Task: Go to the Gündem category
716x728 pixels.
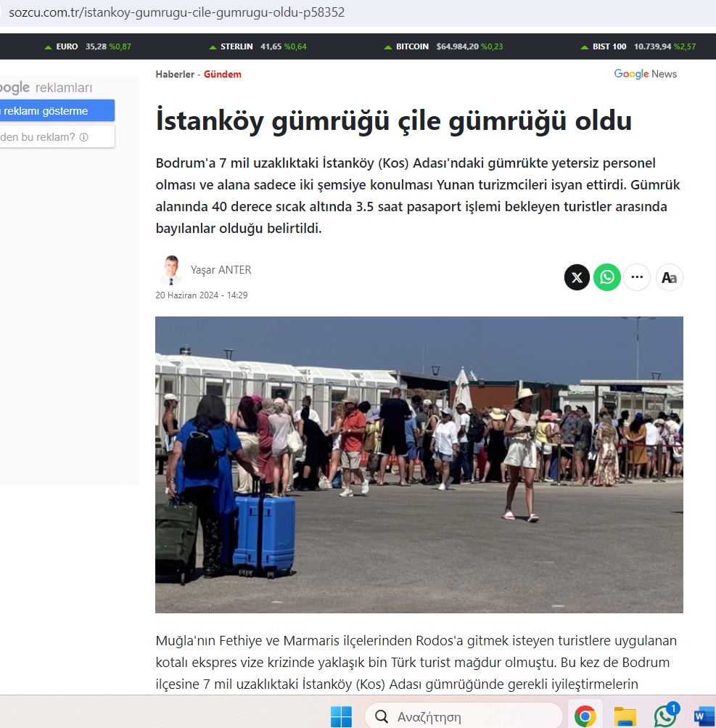Action: click(223, 74)
